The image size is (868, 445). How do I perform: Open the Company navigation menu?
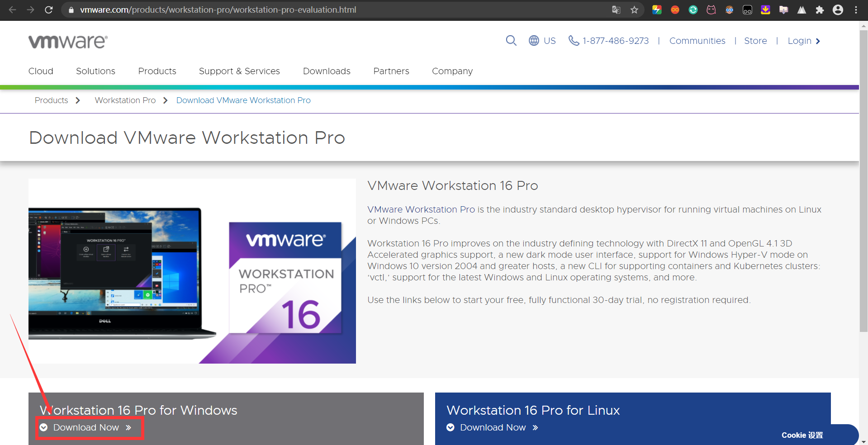pos(452,71)
